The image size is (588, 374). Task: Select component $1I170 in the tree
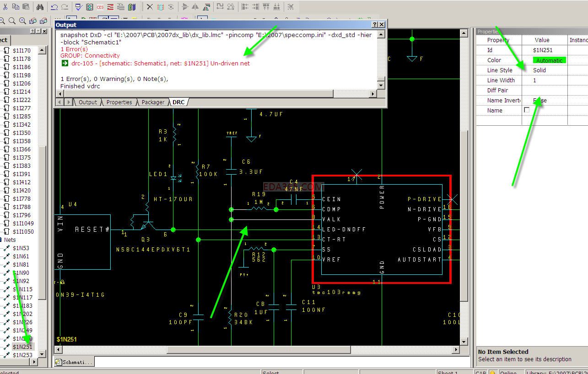[x=22, y=51]
